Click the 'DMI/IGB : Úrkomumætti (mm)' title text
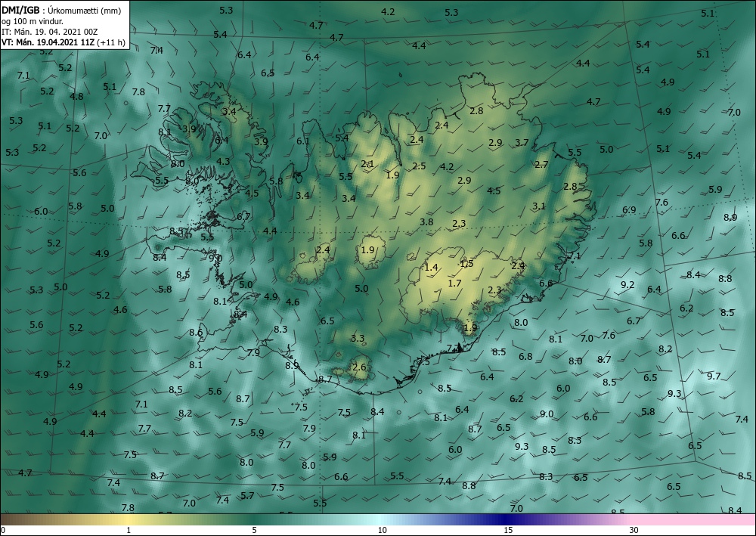The width and height of the screenshot is (756, 536). (x=62, y=10)
